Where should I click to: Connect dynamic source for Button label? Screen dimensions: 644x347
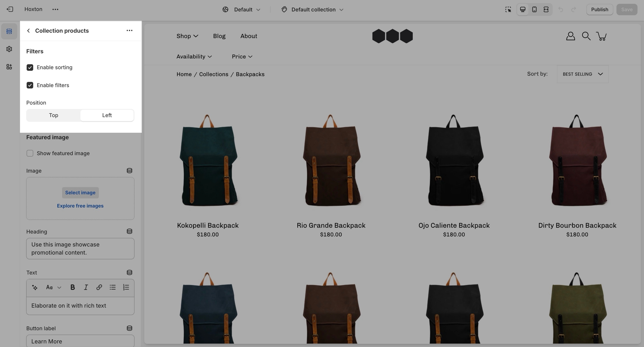pyautogui.click(x=129, y=328)
